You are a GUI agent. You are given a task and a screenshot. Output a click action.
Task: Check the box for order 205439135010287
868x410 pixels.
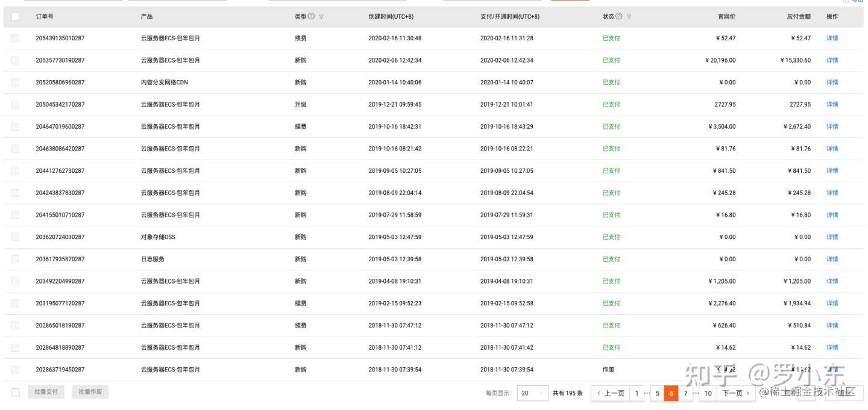(15, 38)
